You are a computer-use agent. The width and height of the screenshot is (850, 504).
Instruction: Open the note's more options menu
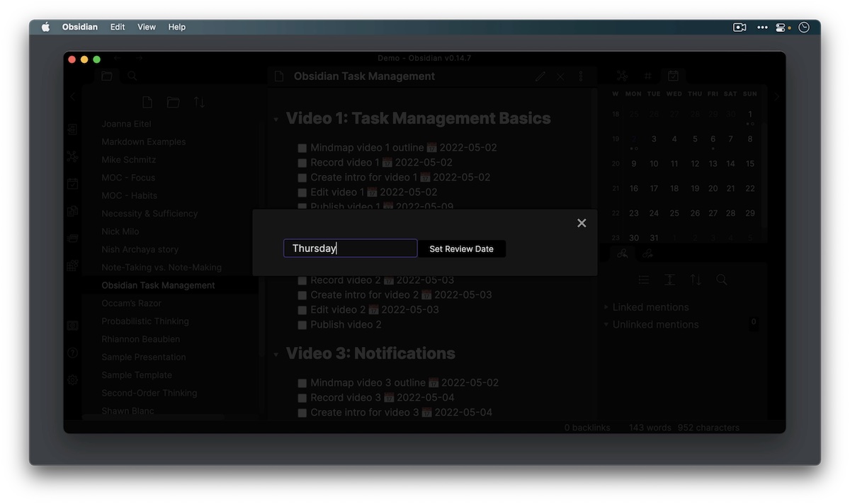(581, 76)
